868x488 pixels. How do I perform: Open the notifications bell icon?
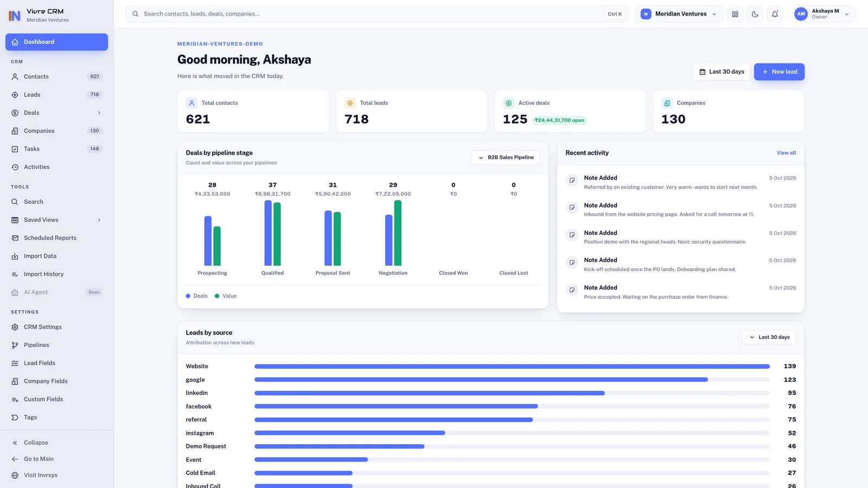point(775,14)
